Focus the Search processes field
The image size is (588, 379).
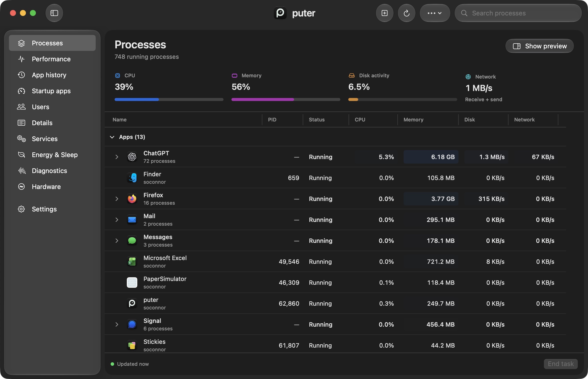point(518,13)
